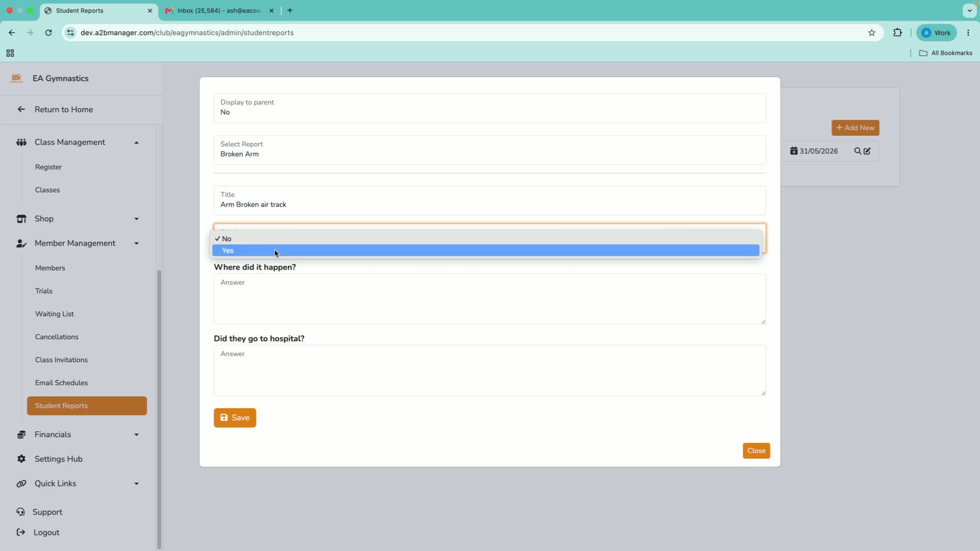Open the Waiting List menu item
980x551 pixels.
55,314
